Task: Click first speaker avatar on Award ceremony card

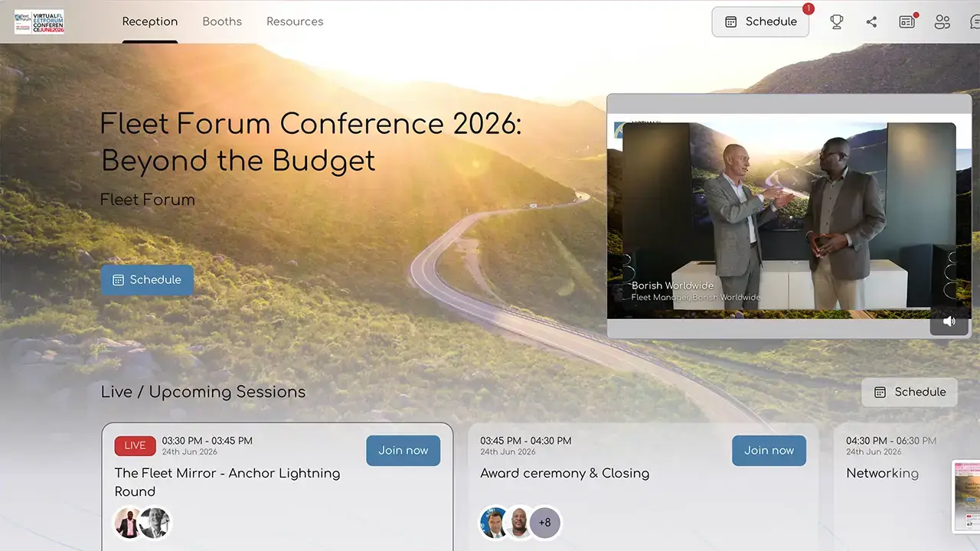Action: click(x=495, y=523)
